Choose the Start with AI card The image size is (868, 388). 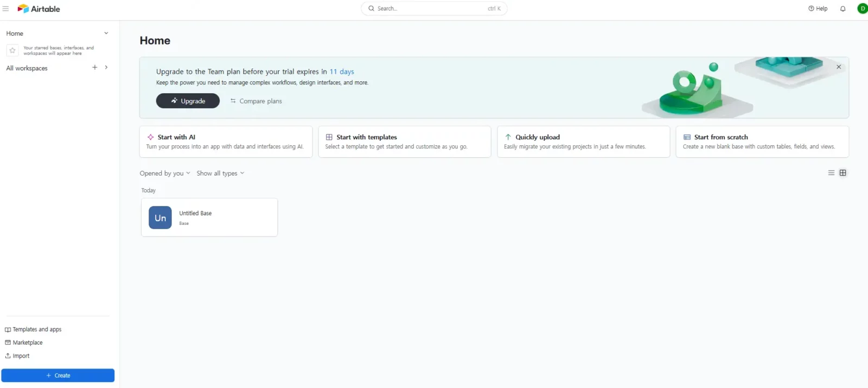pos(226,142)
